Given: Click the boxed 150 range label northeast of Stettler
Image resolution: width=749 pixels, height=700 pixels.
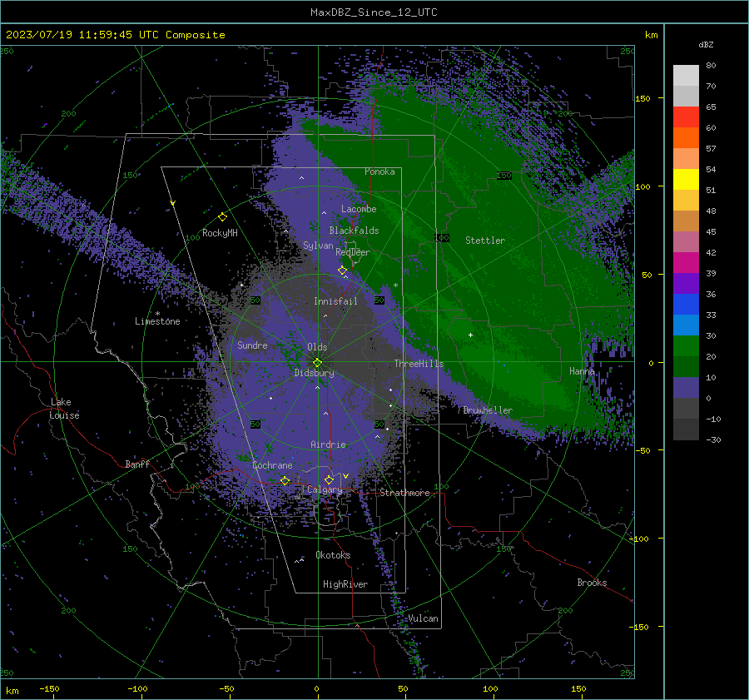Looking at the screenshot, I should (x=504, y=176).
